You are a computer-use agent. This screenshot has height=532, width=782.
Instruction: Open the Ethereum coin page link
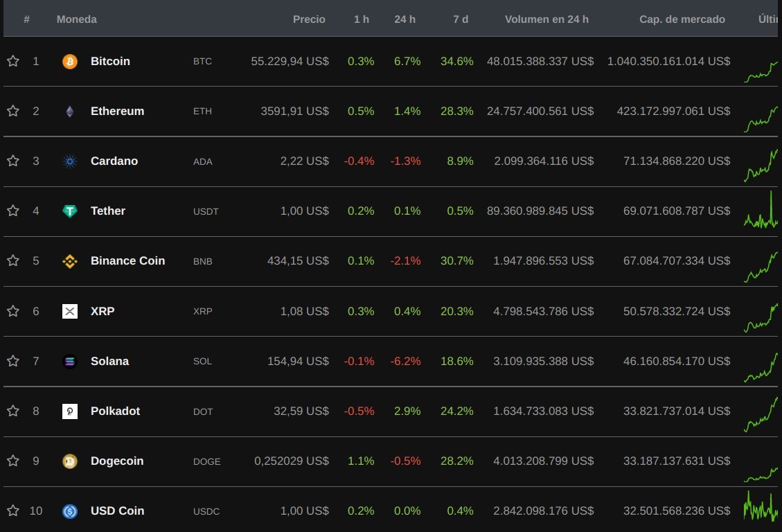(117, 112)
